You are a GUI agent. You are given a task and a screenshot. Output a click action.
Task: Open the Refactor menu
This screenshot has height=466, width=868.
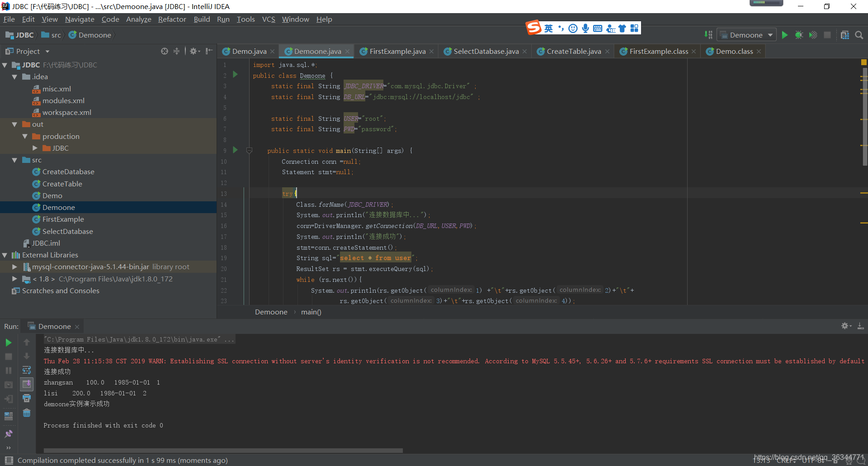click(x=172, y=19)
